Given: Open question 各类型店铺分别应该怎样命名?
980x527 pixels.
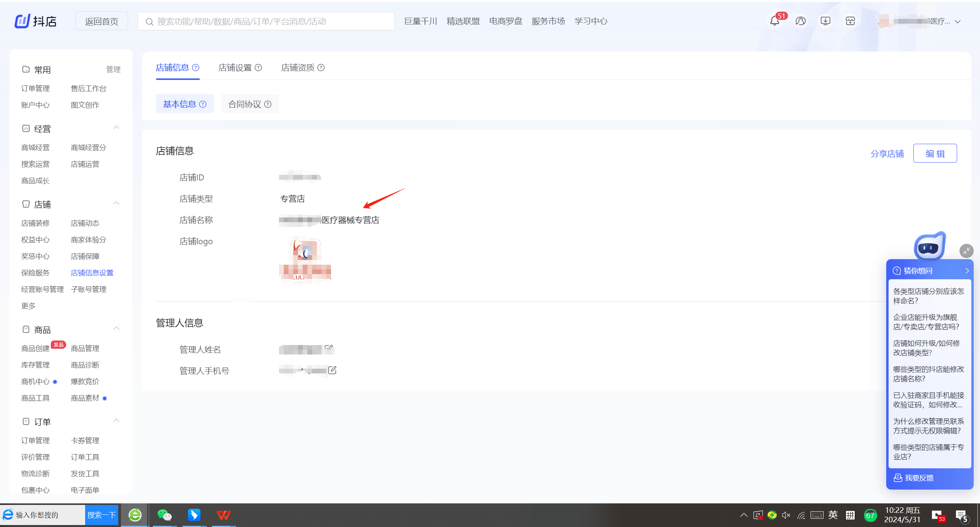Looking at the screenshot, I should pyautogui.click(x=928, y=296).
